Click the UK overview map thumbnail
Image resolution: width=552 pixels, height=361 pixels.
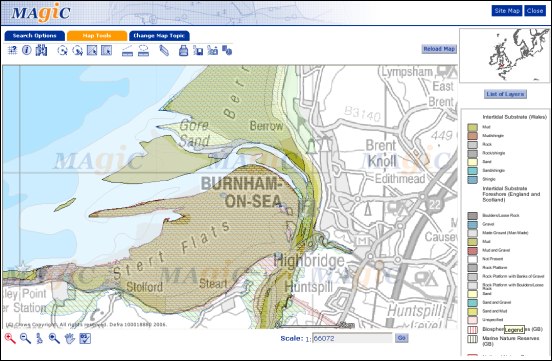[504, 55]
